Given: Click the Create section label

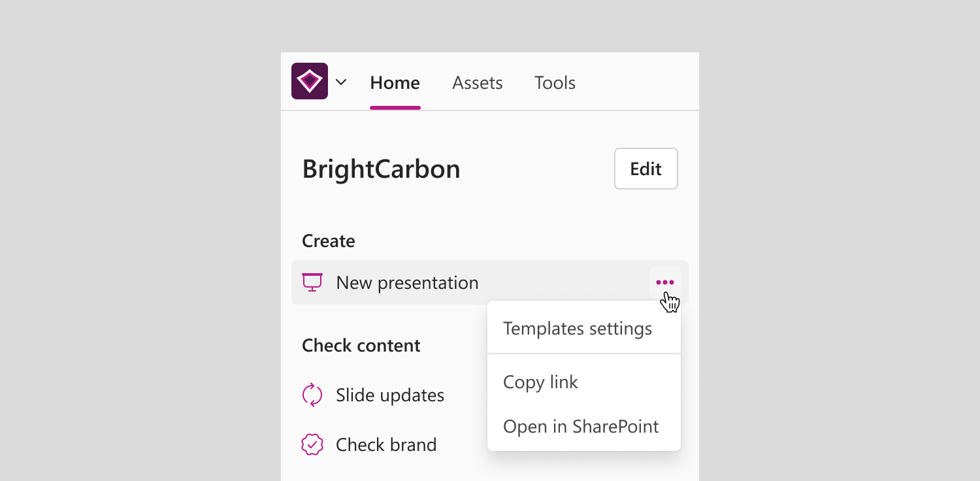Looking at the screenshot, I should click(329, 241).
